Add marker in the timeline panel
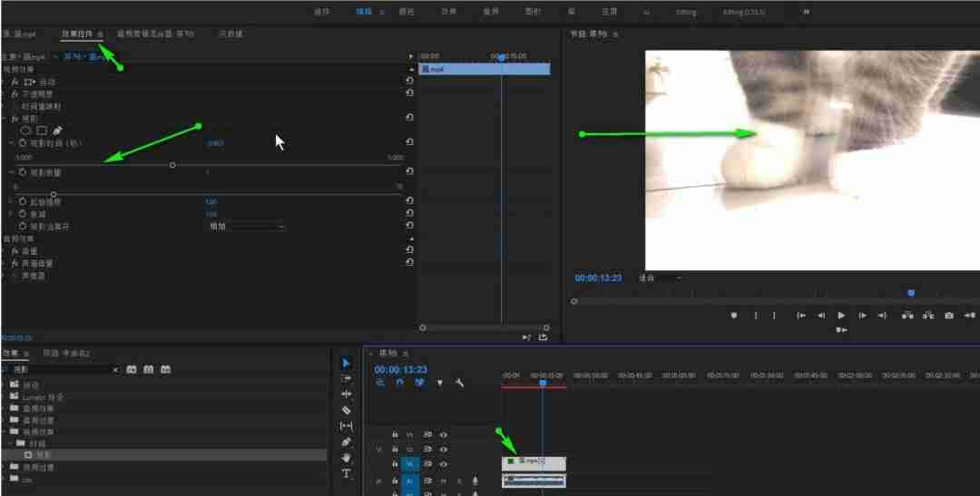 pyautogui.click(x=439, y=383)
